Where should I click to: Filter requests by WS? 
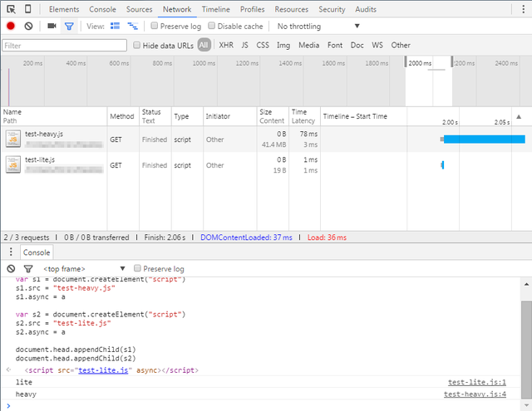click(377, 45)
